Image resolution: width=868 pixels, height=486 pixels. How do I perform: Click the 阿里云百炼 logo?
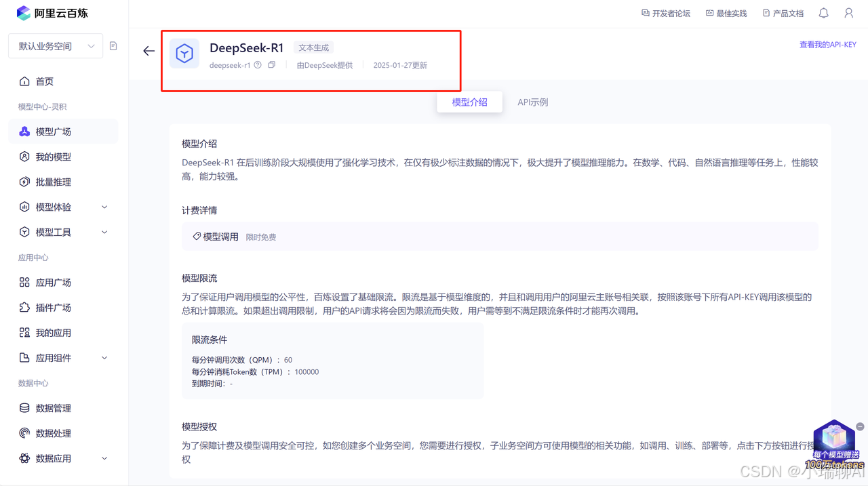click(52, 13)
